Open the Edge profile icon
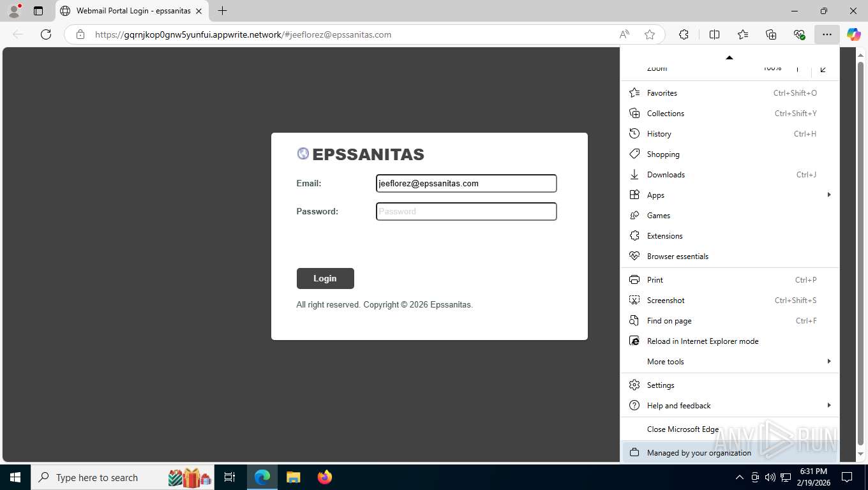 point(13,11)
